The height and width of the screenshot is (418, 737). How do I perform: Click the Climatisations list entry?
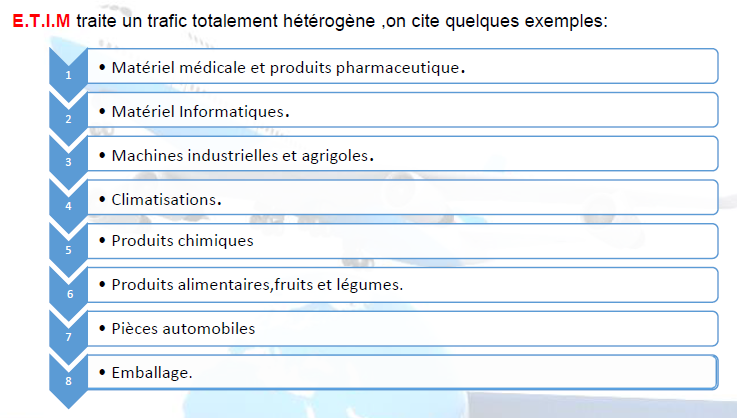403,197
